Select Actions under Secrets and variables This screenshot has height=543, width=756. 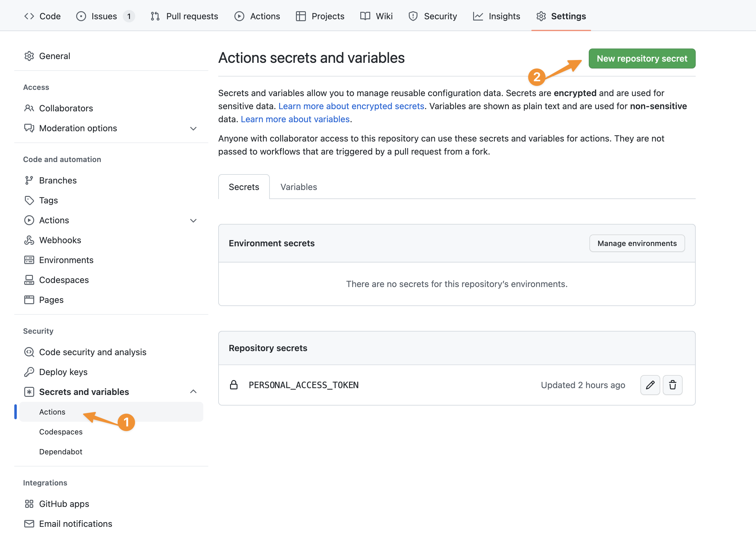[x=52, y=411]
